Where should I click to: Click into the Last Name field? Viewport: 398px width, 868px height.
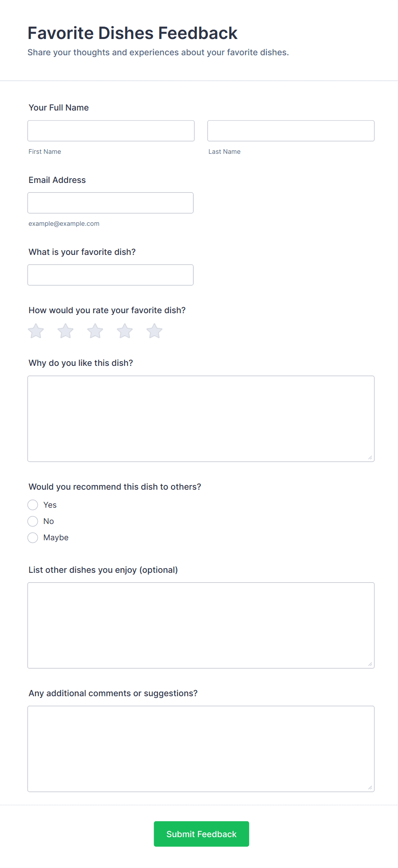[291, 131]
